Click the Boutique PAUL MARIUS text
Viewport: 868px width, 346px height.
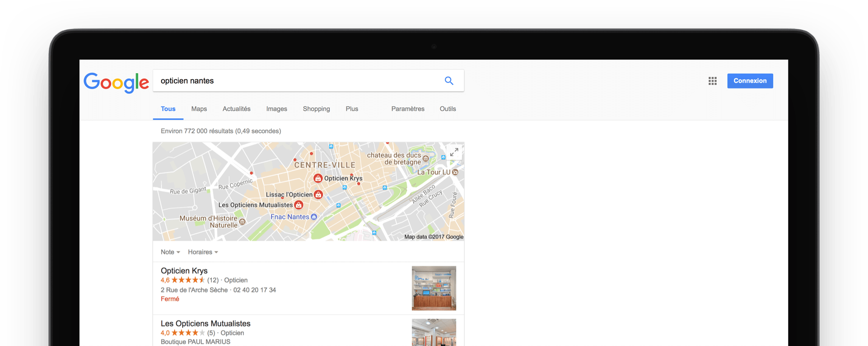point(196,342)
